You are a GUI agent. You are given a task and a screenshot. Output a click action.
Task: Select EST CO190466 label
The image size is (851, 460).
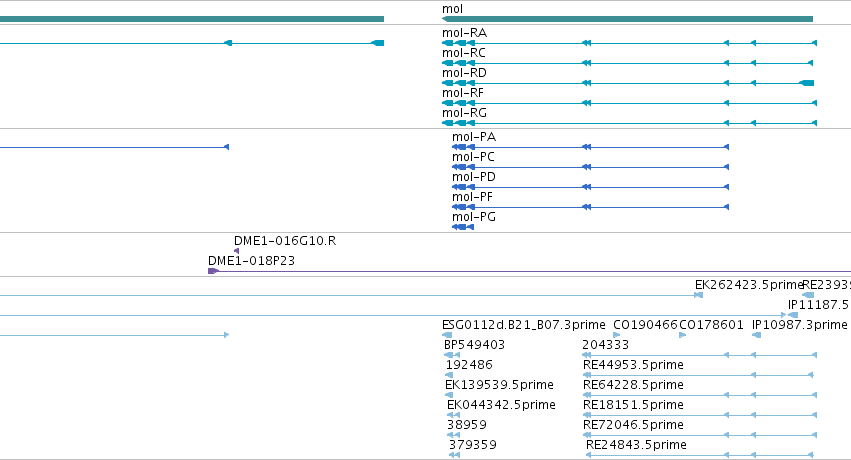pos(645,325)
